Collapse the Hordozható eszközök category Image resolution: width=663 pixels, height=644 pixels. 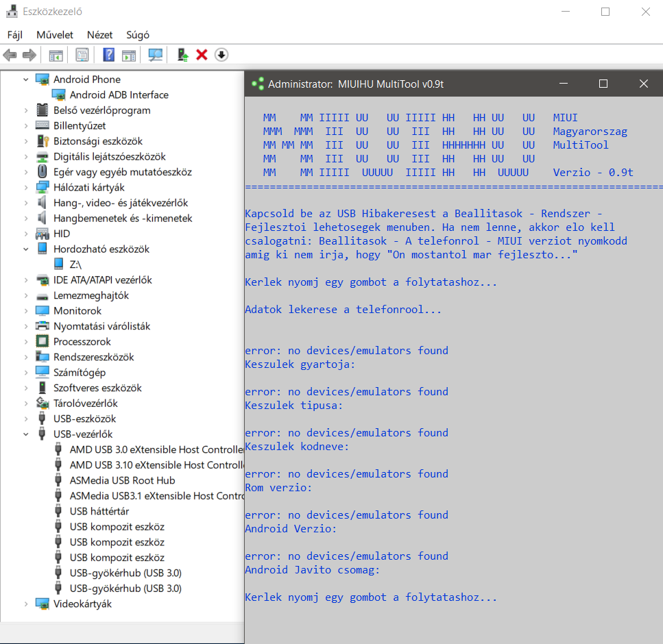(x=26, y=249)
